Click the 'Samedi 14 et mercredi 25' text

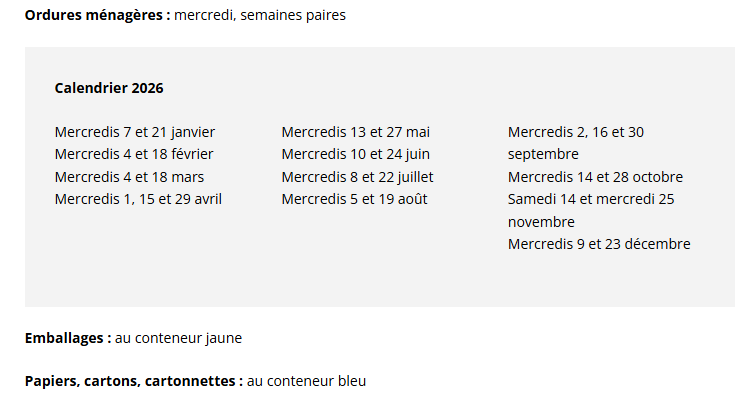pyautogui.click(x=591, y=199)
